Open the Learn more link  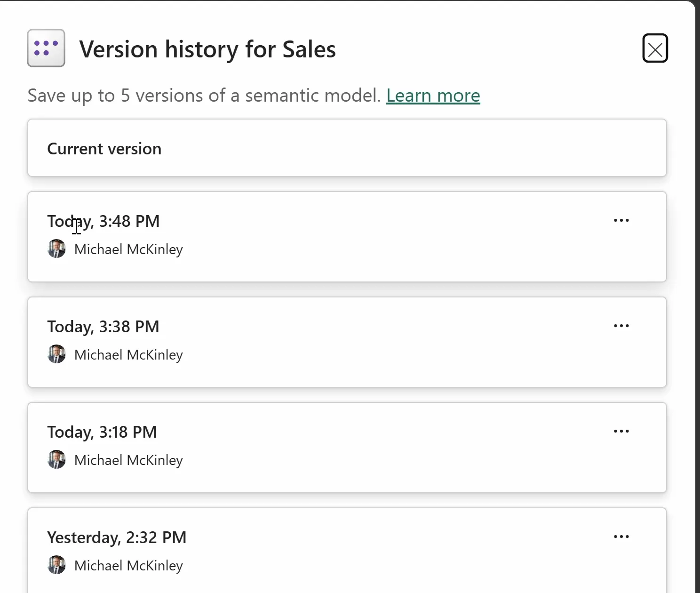pos(433,96)
